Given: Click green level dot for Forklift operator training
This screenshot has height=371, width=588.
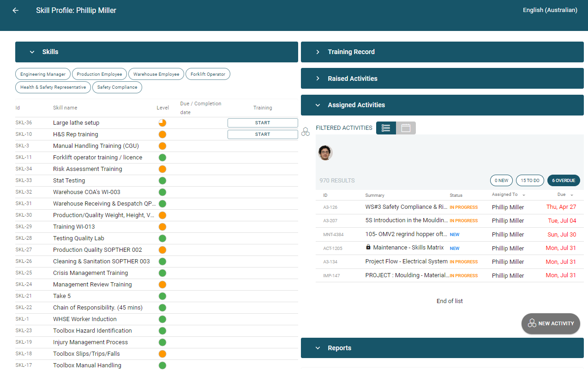Looking at the screenshot, I should pos(162,158).
